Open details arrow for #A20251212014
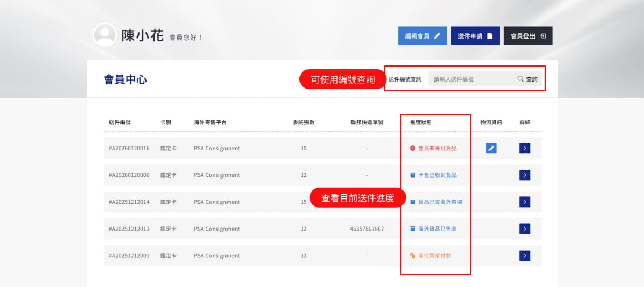Viewport: 644px width, 287px height. click(525, 202)
